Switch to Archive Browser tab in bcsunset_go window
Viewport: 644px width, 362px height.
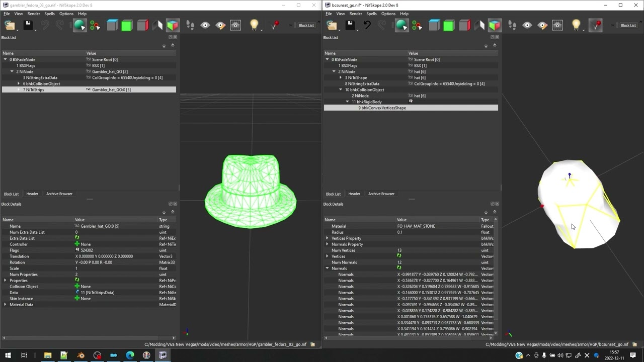[x=381, y=194]
